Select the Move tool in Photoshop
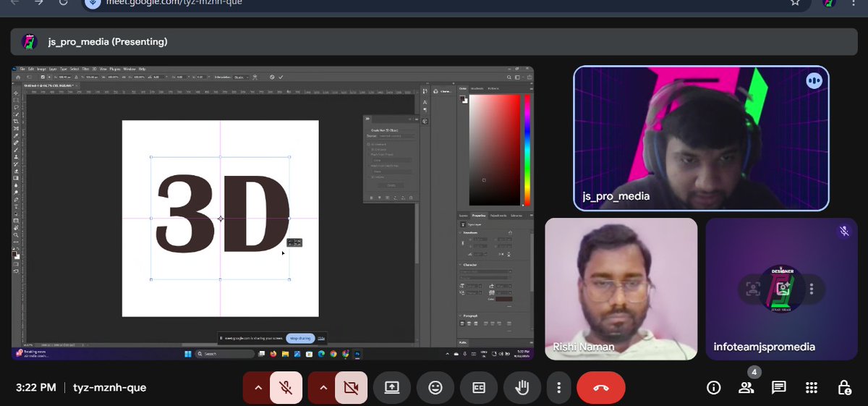 tap(16, 93)
